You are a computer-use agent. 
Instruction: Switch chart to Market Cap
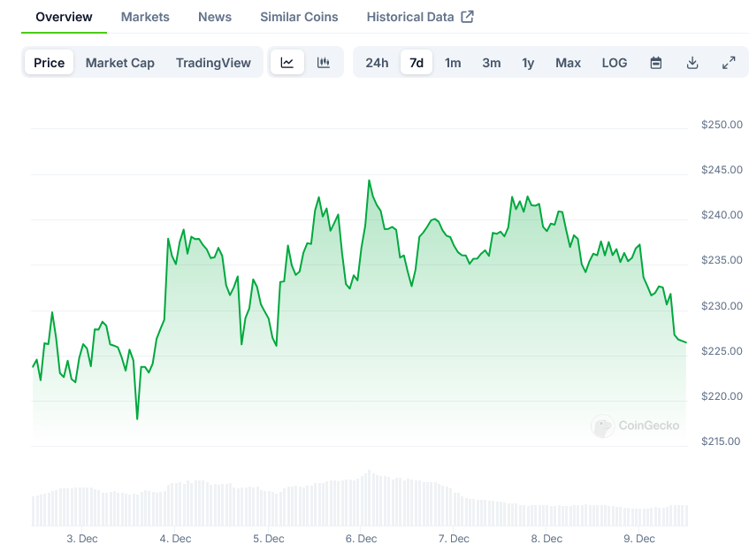120,63
